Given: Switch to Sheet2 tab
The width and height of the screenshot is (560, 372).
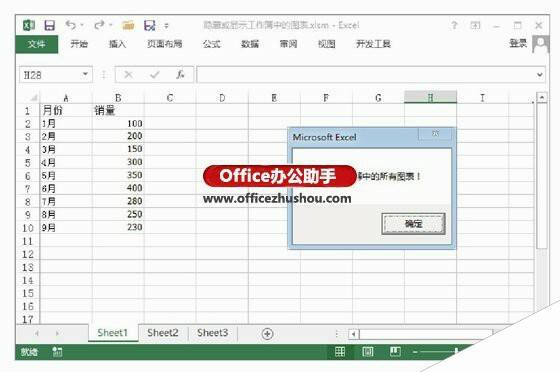Looking at the screenshot, I should click(x=162, y=333).
